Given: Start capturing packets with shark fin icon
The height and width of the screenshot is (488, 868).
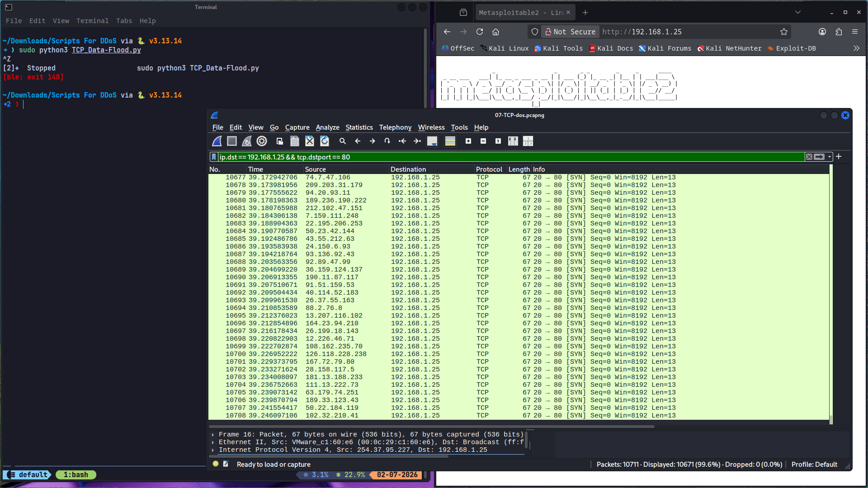Looking at the screenshot, I should pos(217,141).
